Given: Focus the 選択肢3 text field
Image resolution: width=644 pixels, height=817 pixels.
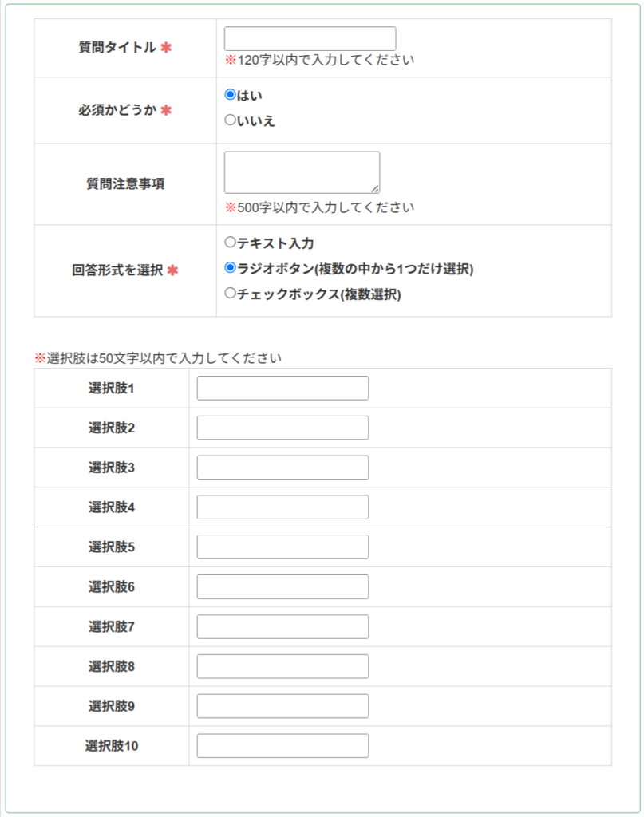Looking at the screenshot, I should point(283,468).
